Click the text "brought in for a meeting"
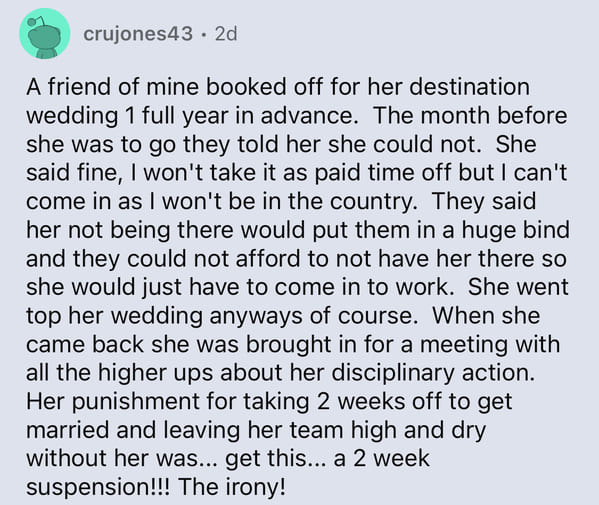This screenshot has width=599, height=505. click(377, 344)
